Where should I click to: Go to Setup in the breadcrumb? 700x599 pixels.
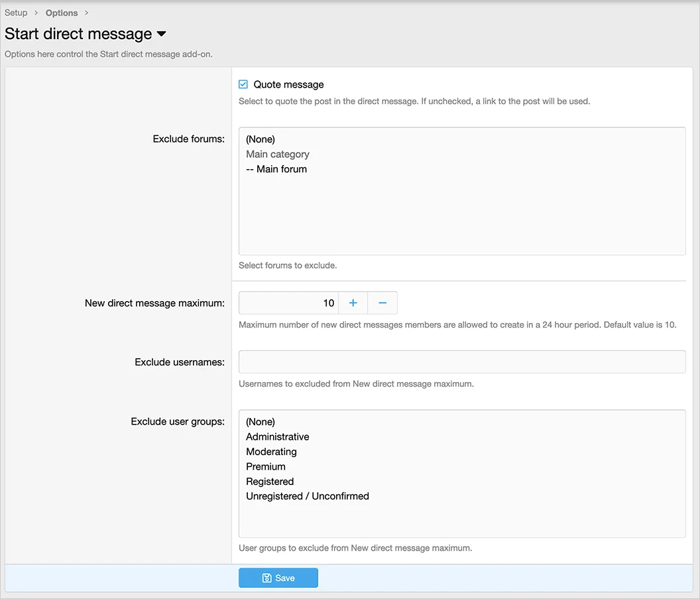point(16,13)
